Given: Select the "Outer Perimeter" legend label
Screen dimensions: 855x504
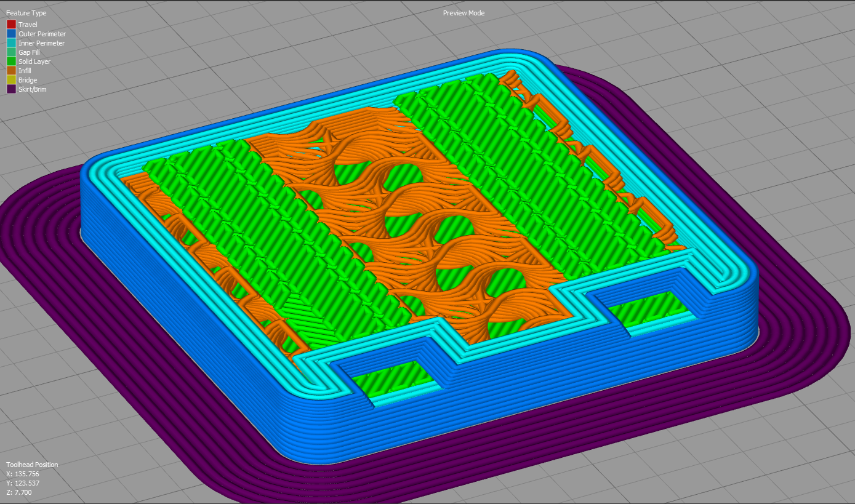Looking at the screenshot, I should click(42, 34).
